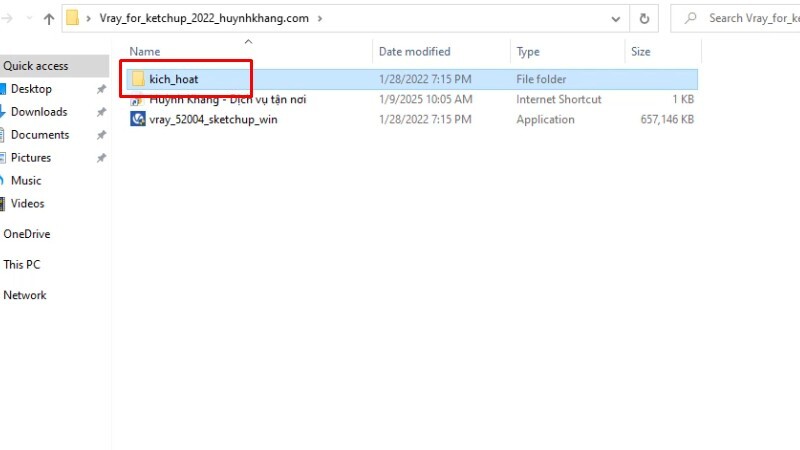This screenshot has width=800, height=450.
Task: Open This PC in navigation pane
Action: [21, 265]
